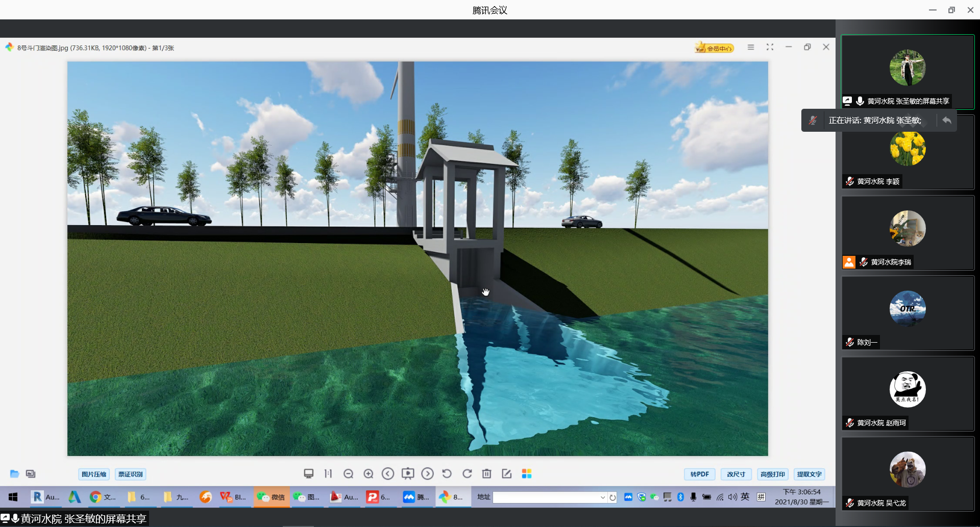This screenshot has width=980, height=527.
Task: Open the 会员中心 VIP center
Action: [x=715, y=48]
